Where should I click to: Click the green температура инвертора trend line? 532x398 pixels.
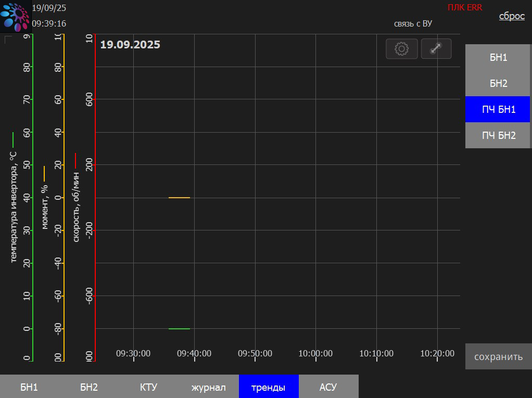click(x=179, y=329)
